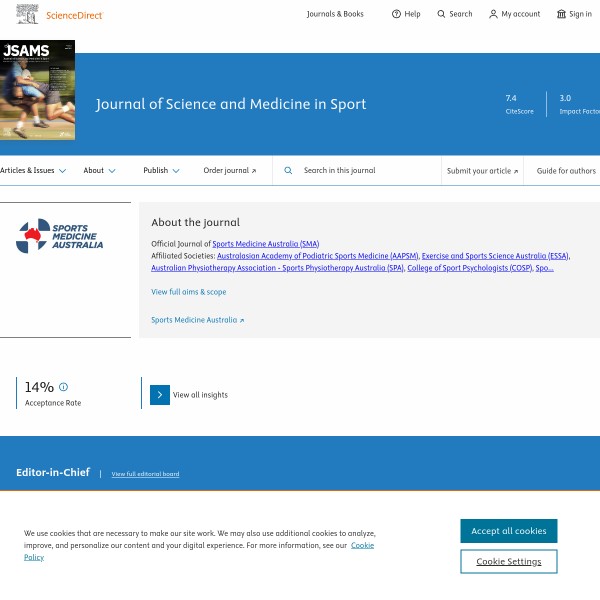600x600 pixels.
Task: View full editorial board link
Action: pos(145,474)
